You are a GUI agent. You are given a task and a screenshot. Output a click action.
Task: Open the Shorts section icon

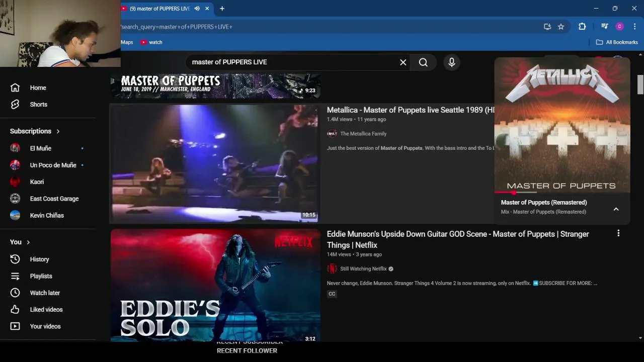click(x=15, y=105)
